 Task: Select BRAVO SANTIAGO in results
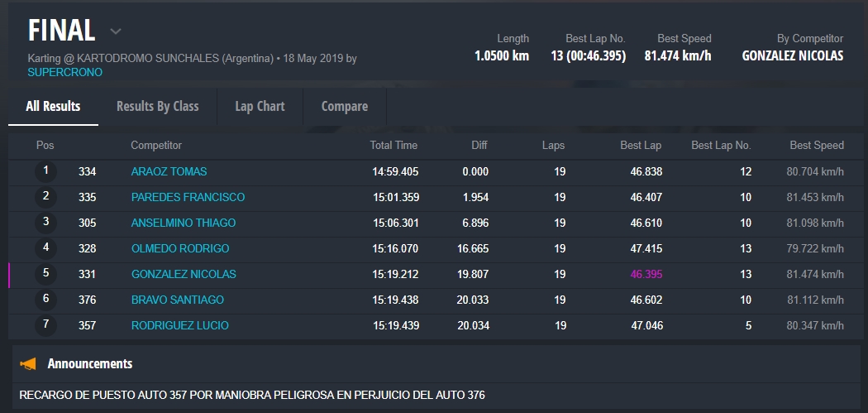point(177,300)
